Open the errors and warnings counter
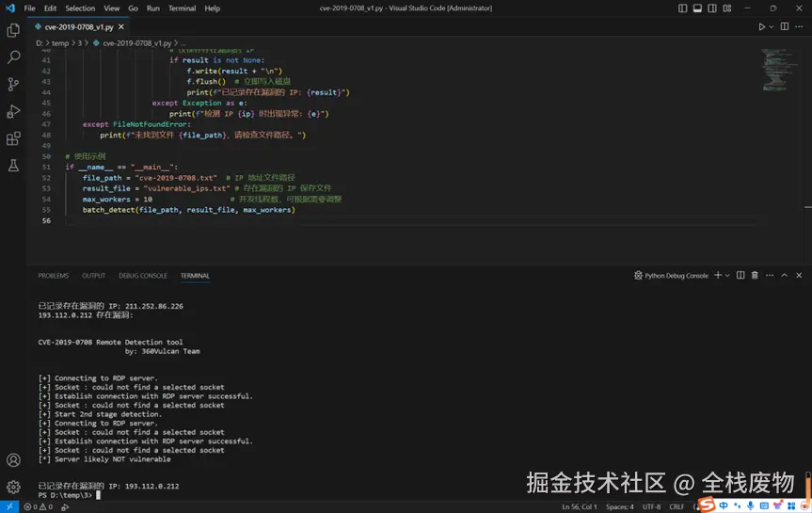Viewport: 812px width, 513px height. click(38, 506)
